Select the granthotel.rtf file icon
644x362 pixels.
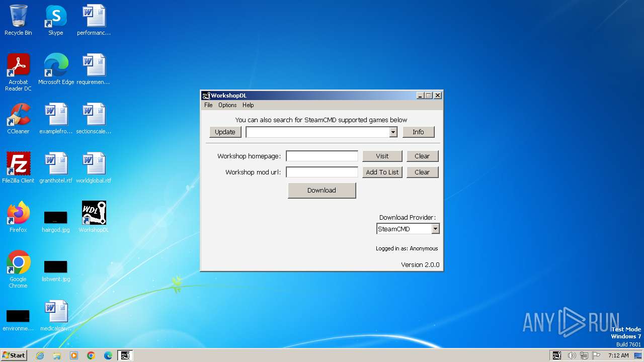point(56,168)
